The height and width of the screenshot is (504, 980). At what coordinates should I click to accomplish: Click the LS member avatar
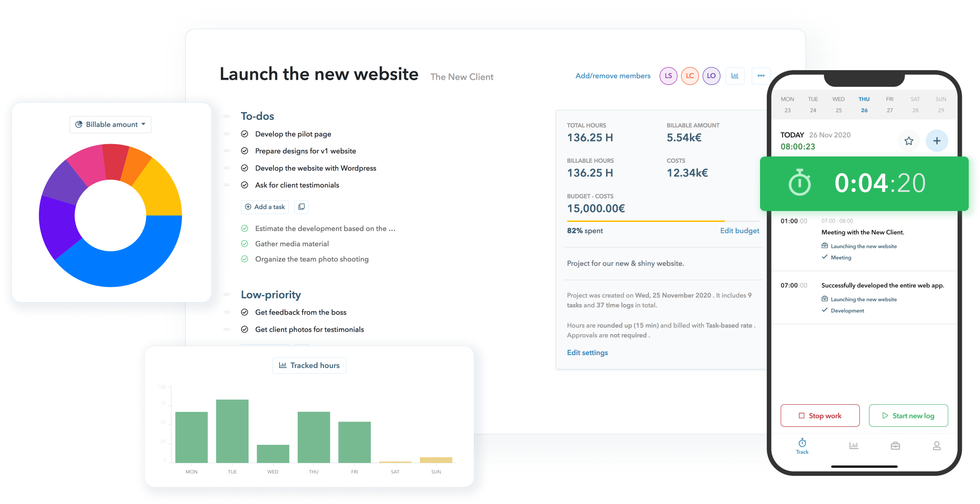(x=668, y=76)
